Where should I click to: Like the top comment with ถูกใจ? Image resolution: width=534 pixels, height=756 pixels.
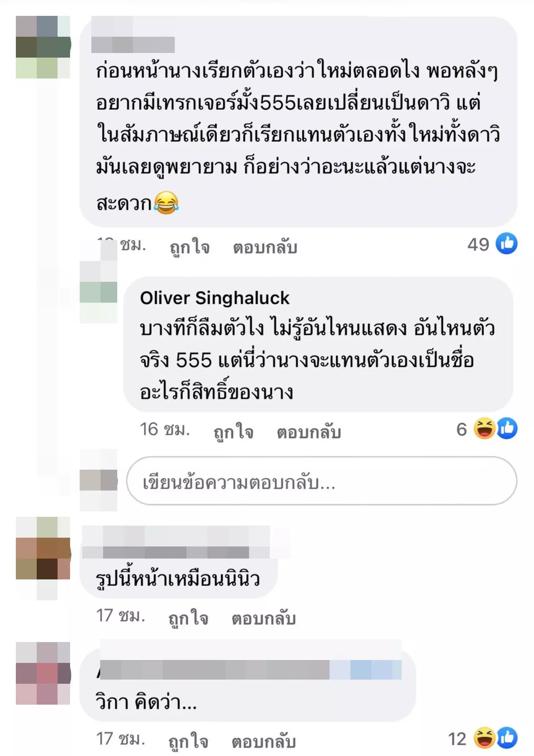click(x=190, y=247)
